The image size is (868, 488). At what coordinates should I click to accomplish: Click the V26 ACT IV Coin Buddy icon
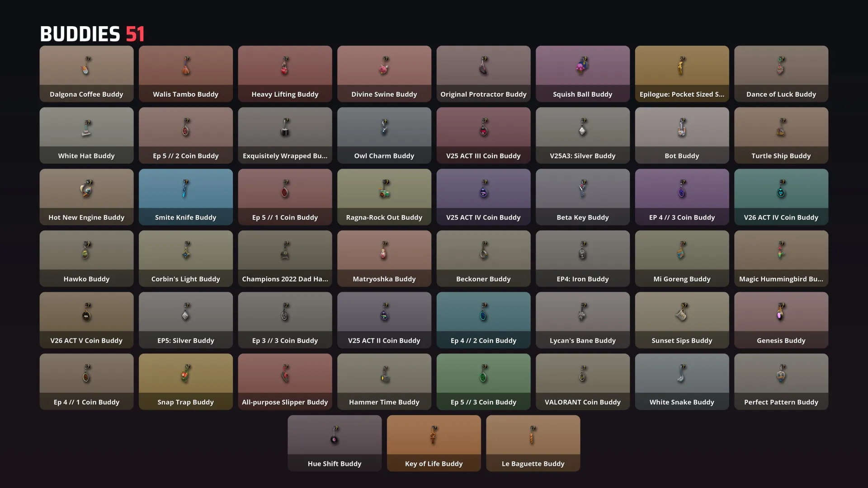[x=781, y=189]
